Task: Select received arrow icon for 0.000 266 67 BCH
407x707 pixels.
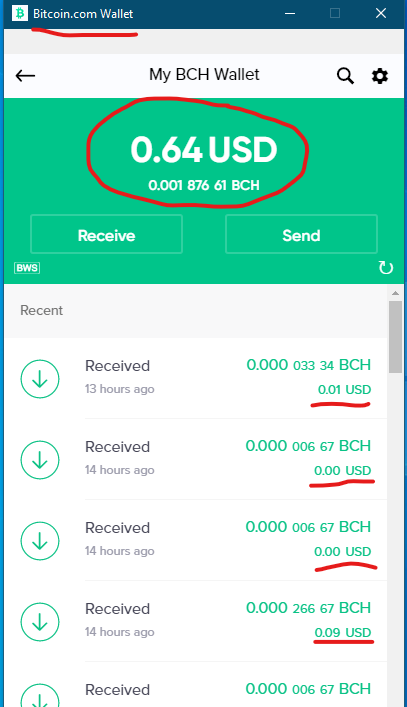Action: tap(40, 622)
